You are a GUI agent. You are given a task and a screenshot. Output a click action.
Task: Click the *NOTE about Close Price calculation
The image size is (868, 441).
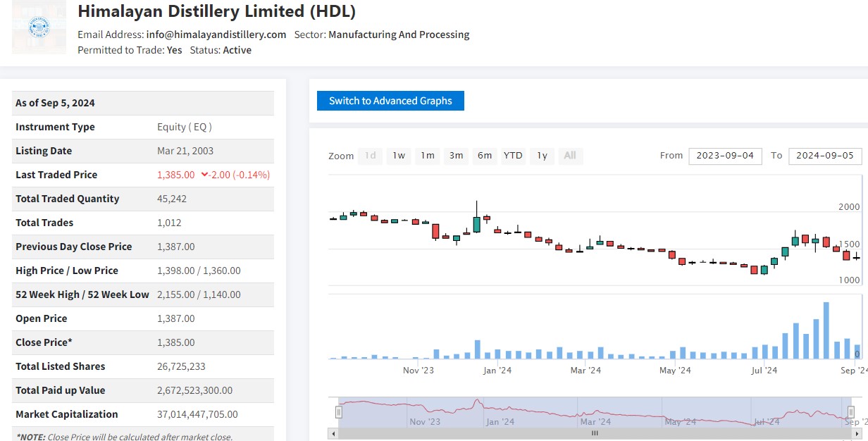click(x=123, y=437)
